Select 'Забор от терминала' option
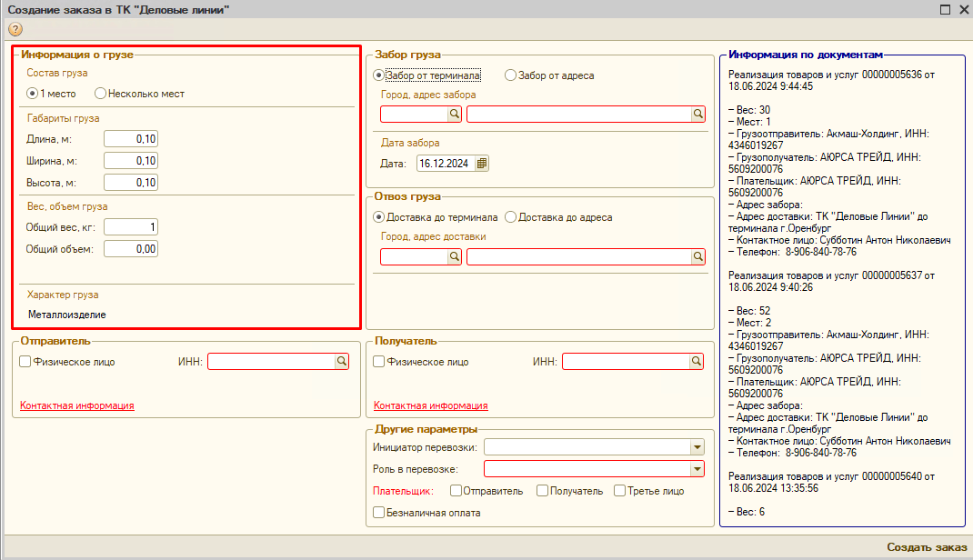The height and width of the screenshot is (560, 973). 378,75
